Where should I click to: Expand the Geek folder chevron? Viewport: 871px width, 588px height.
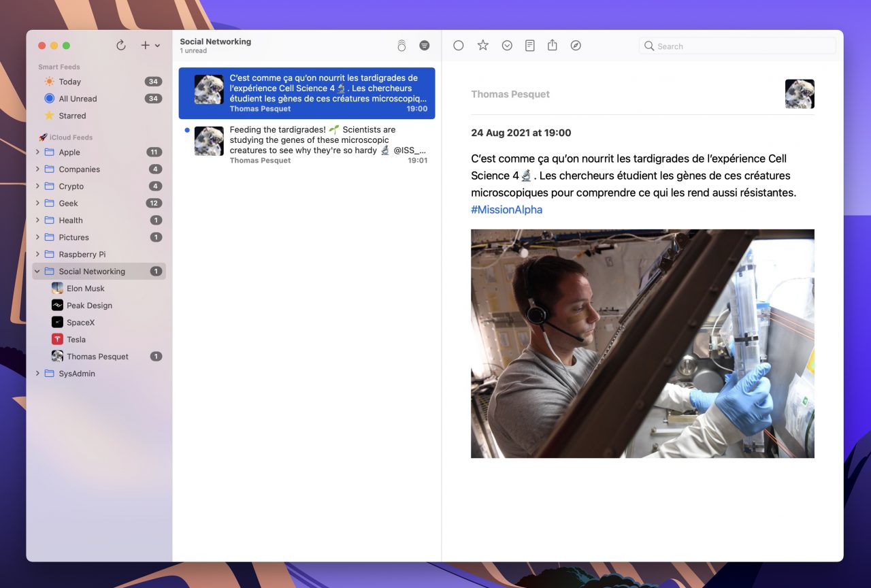[38, 203]
